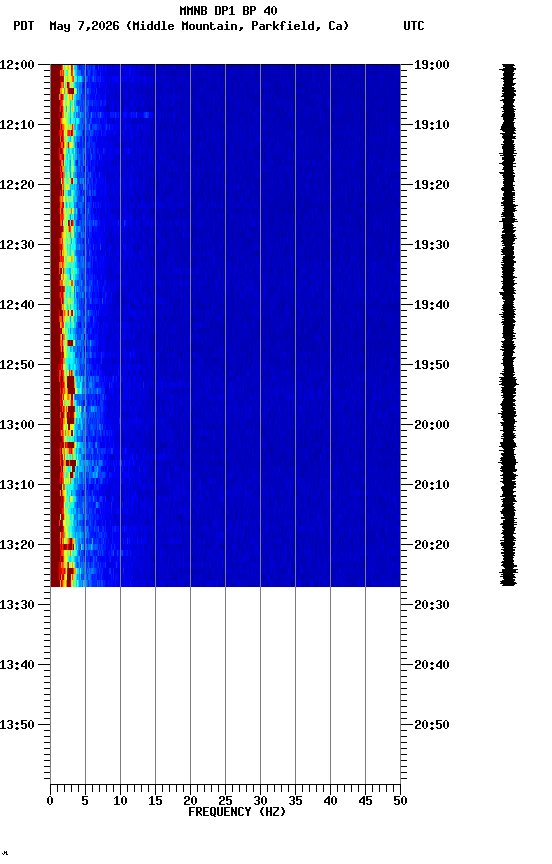Select the 13:40 PDT time label
Screen dimensions: 552x864
point(17,666)
